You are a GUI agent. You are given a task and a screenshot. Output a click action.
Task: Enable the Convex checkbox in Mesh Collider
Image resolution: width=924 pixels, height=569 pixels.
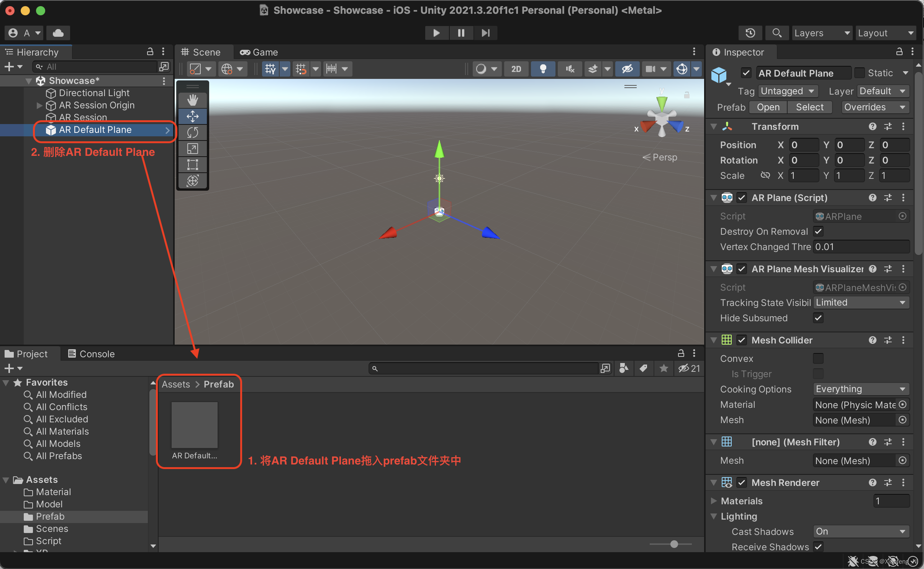[818, 358]
